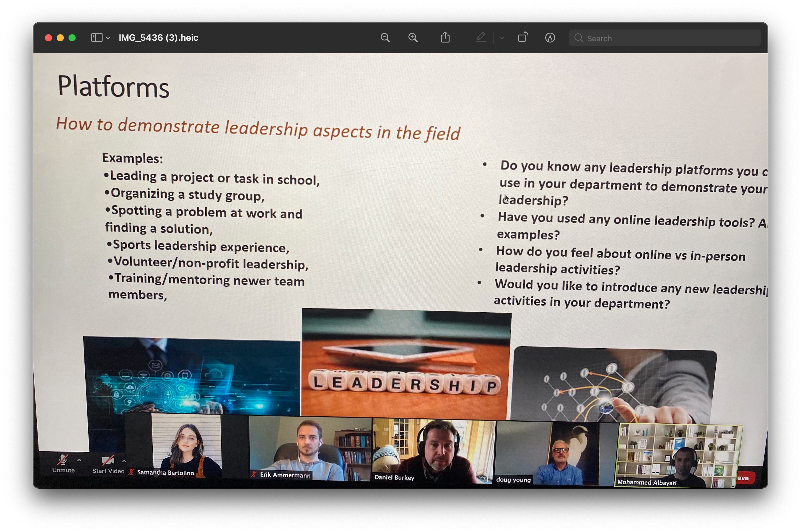This screenshot has width=801, height=532.
Task: Click Erik Ammermann's muted mic icon
Action: [x=254, y=474]
